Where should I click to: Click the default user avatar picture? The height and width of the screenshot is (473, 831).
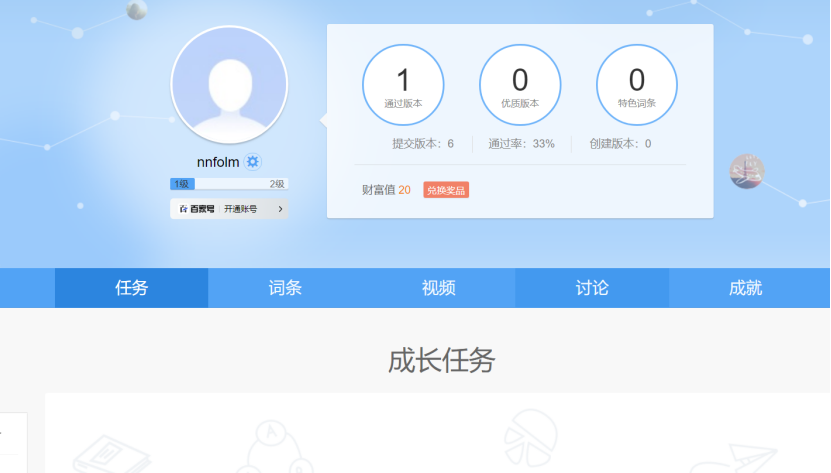(x=229, y=85)
